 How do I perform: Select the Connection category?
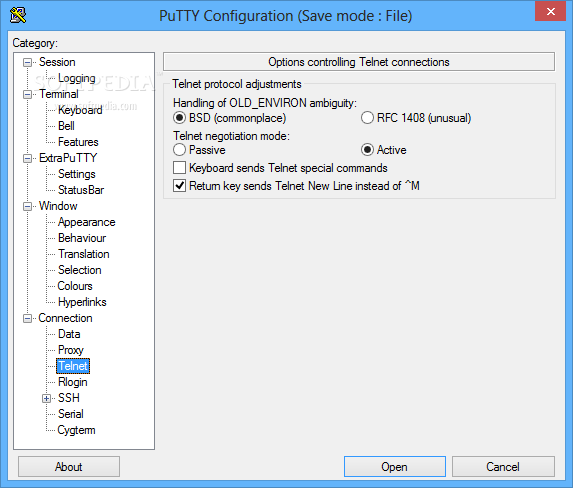pyautogui.click(x=65, y=318)
